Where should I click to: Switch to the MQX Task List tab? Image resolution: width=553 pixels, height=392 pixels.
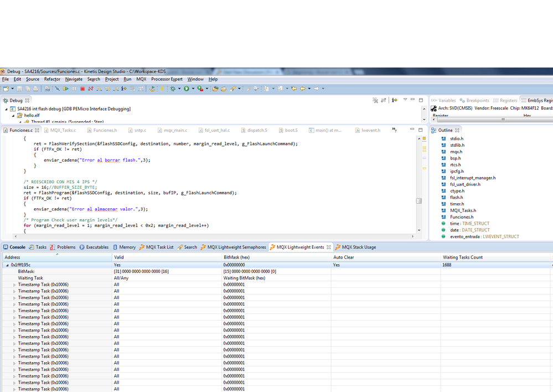(156, 247)
